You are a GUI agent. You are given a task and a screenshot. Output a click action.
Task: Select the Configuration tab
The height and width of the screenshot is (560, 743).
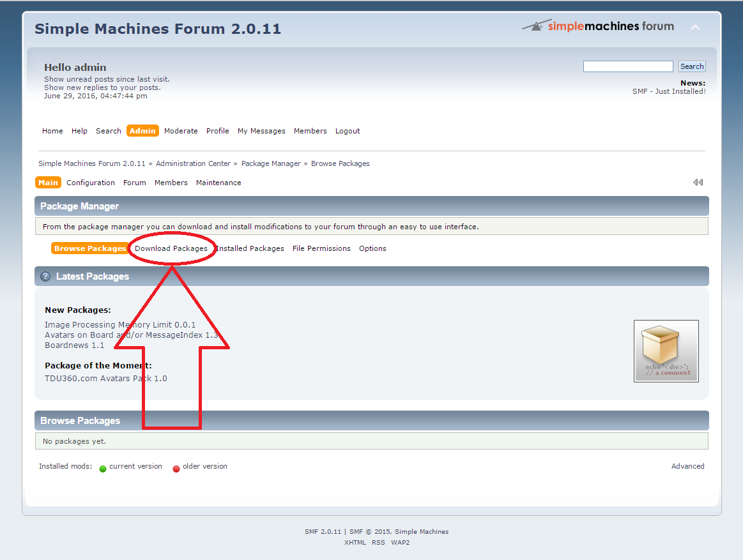point(90,182)
